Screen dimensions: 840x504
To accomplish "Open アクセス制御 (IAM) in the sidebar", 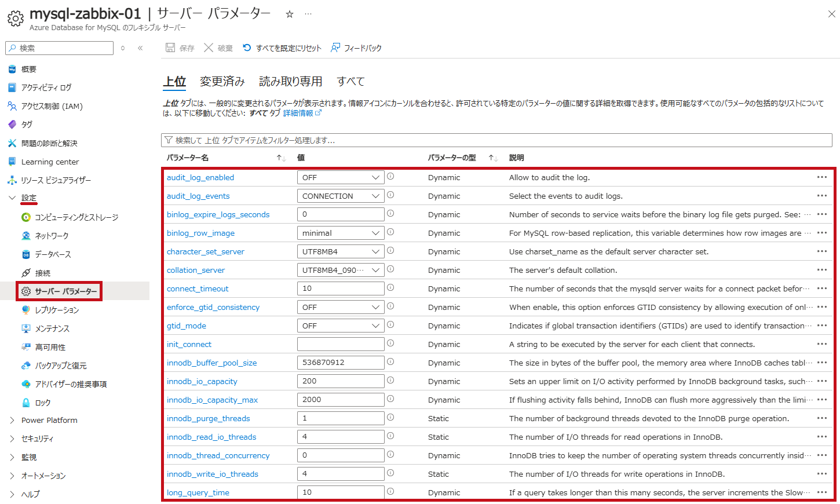I will 52,106.
